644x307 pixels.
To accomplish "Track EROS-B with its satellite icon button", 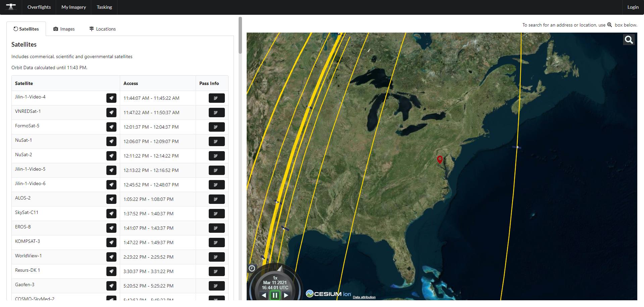I will [x=111, y=228].
